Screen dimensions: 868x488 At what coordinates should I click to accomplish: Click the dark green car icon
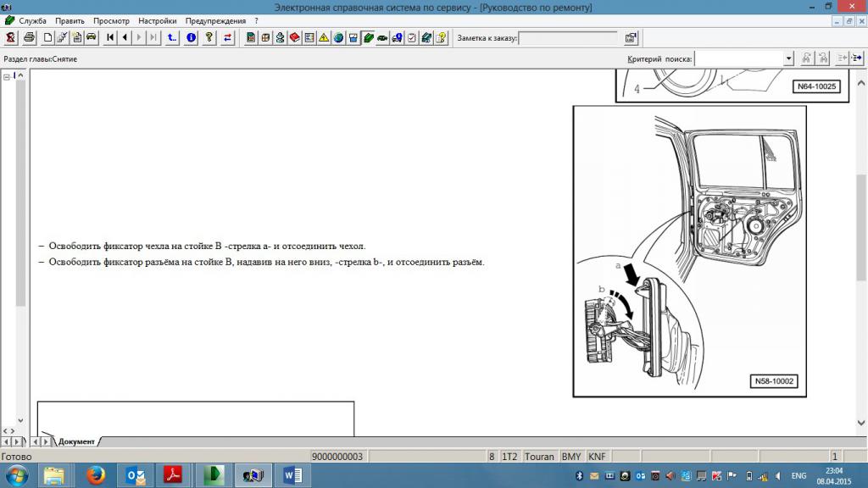pyautogui.click(x=382, y=37)
